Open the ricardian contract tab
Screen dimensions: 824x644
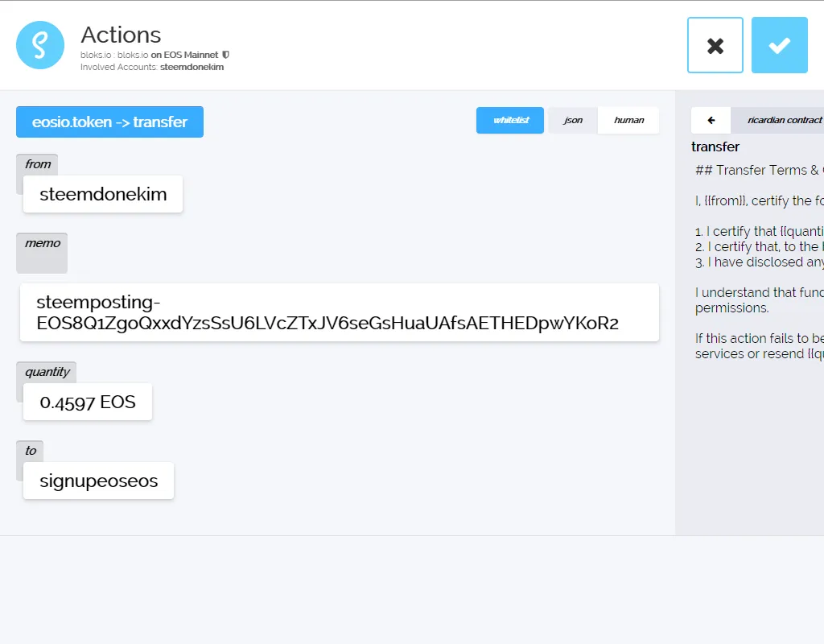[778, 121]
